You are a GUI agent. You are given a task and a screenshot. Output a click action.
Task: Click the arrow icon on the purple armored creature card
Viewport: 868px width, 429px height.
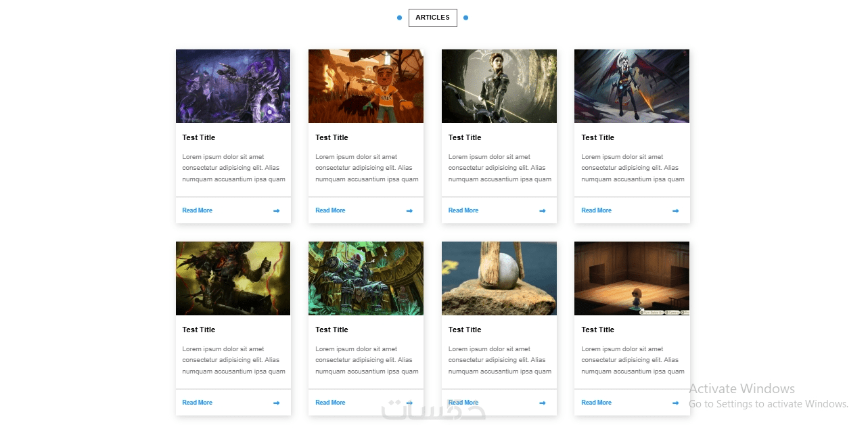pos(276,210)
